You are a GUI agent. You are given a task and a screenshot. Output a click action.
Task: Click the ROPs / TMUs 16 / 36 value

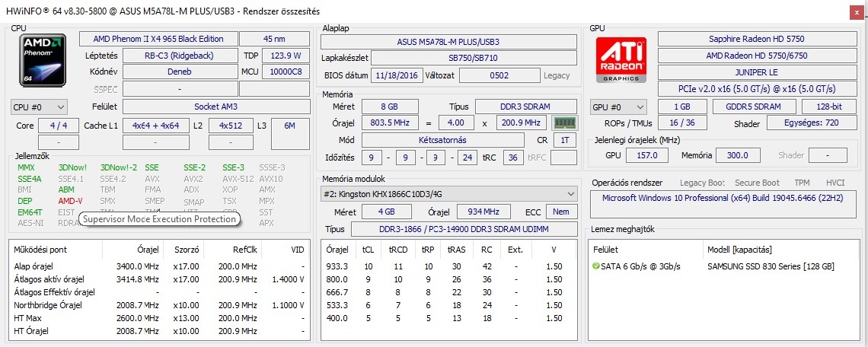coord(682,124)
